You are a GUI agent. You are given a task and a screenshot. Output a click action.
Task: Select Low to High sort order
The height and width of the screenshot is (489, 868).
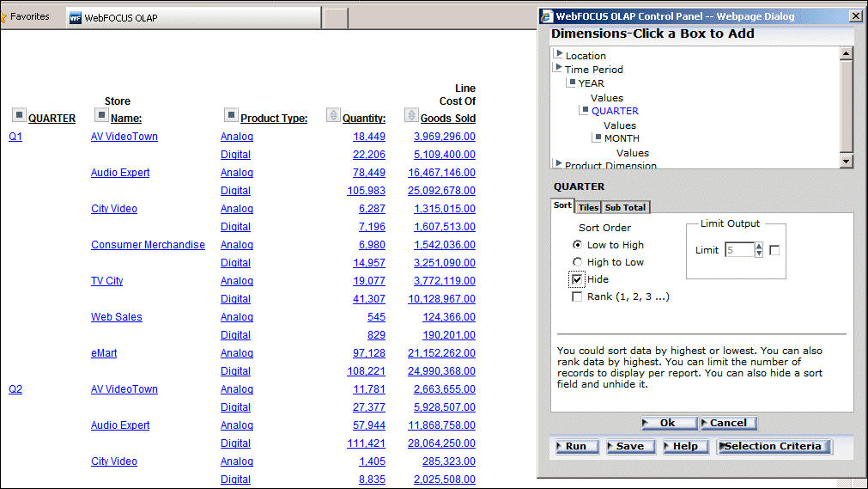pos(577,244)
